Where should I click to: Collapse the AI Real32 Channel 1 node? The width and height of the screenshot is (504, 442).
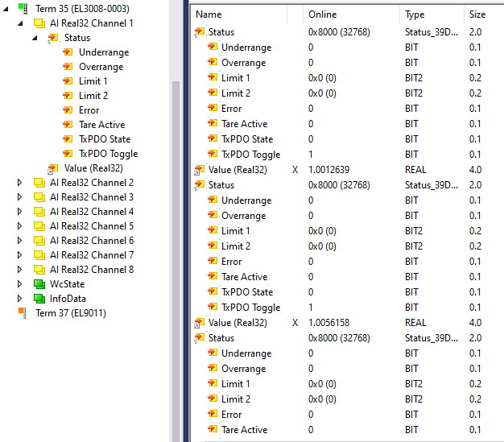(20, 23)
